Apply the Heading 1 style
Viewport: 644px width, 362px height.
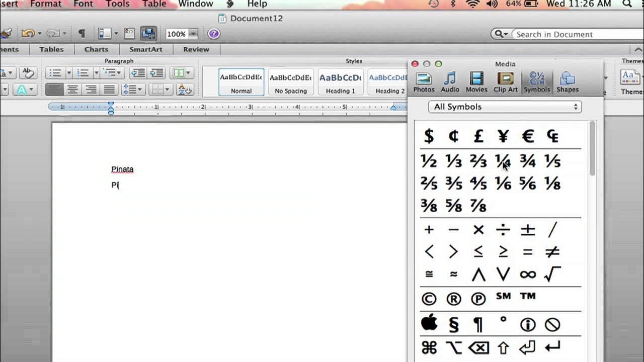340,82
